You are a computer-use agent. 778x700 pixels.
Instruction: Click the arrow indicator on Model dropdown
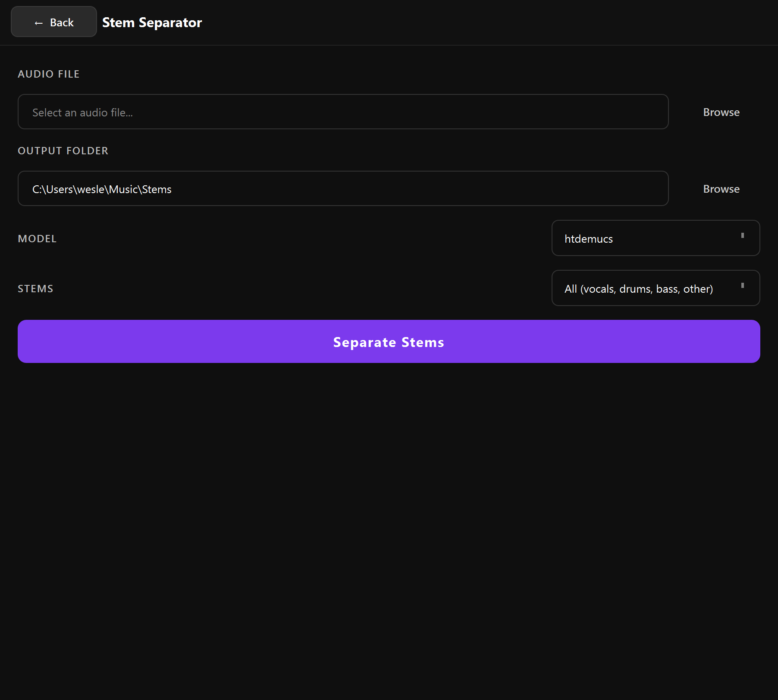click(742, 236)
